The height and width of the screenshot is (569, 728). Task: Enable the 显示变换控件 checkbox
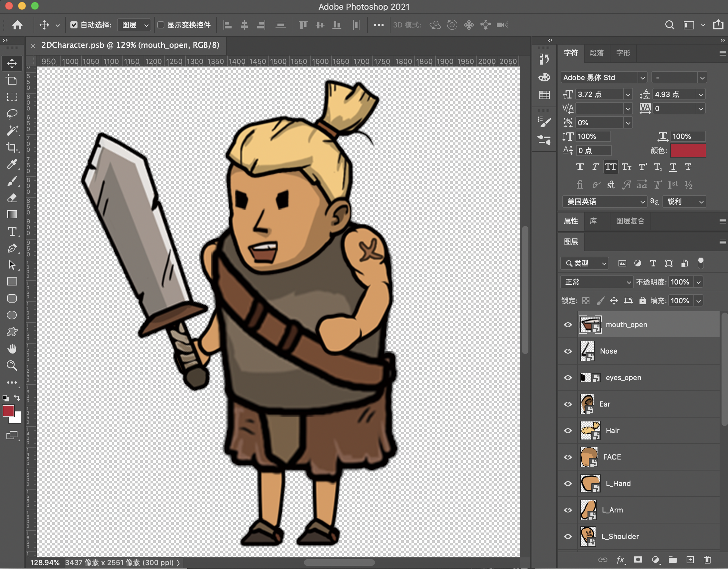(161, 25)
